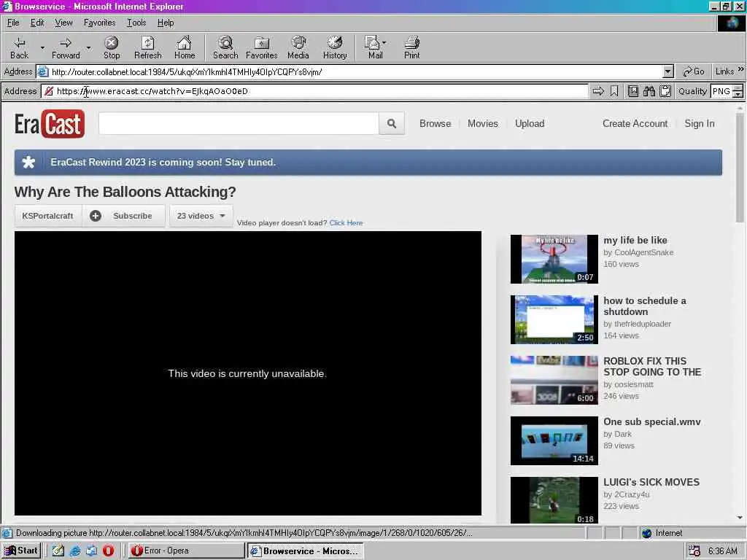Viewport: 747px width, 560px height.
Task: Stop loading the page
Action: coord(112,47)
